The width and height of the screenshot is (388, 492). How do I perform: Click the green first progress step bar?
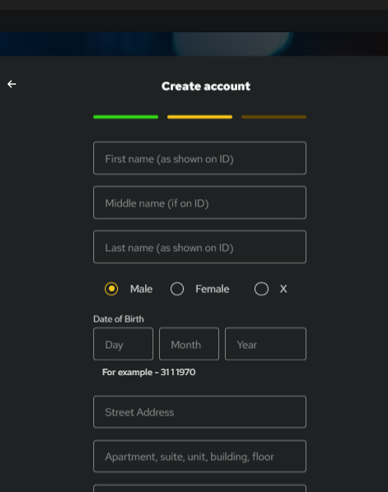[x=126, y=117]
